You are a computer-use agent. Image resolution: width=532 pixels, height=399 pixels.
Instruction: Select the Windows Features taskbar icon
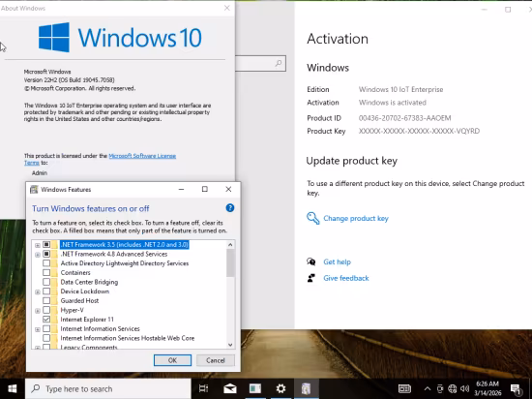306,388
